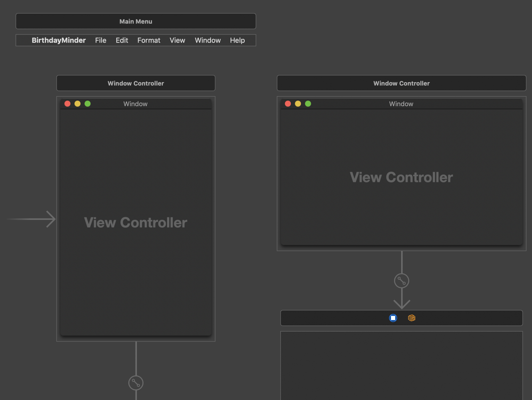Open the Window menu in Main Menu

[208, 40]
